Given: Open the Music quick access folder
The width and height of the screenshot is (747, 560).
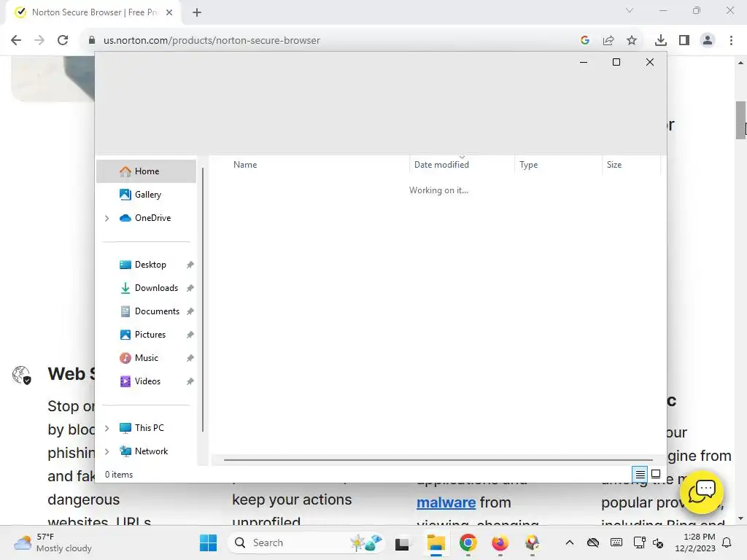Looking at the screenshot, I should (146, 358).
